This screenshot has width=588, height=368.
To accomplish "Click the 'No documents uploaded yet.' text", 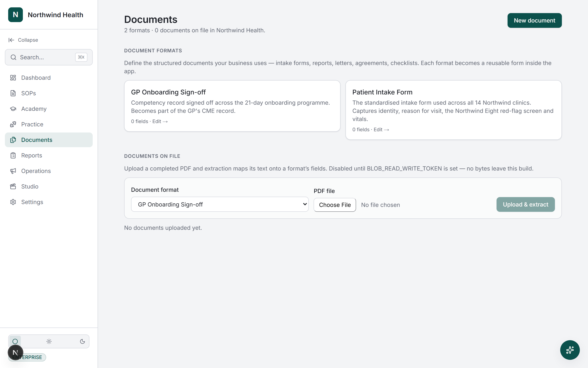I will tap(163, 228).
